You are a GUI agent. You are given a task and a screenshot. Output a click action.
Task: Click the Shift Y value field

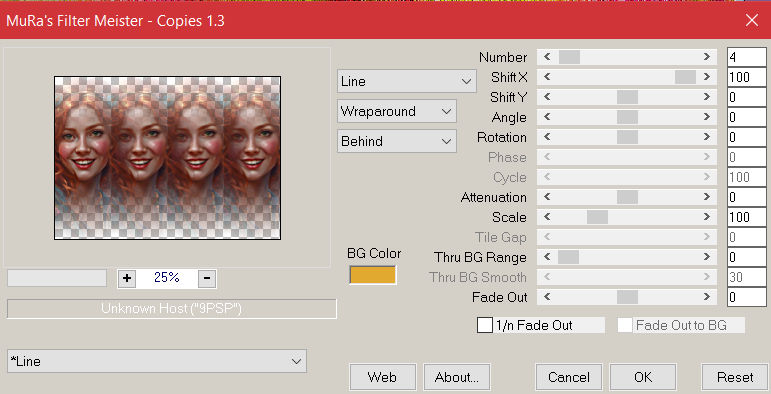pyautogui.click(x=747, y=97)
